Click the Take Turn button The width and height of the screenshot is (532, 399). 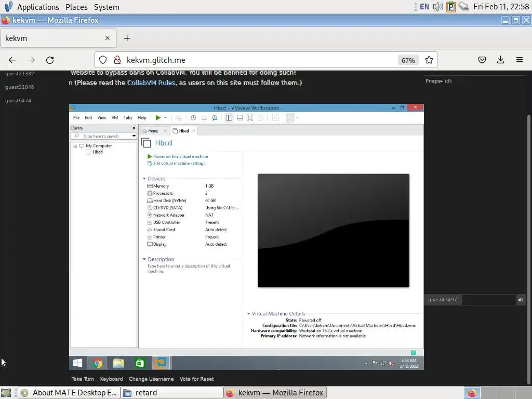click(83, 379)
